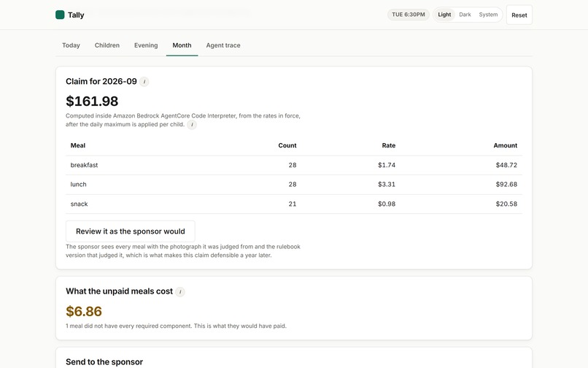Viewport: 588px width, 368px height.
Task: Click the TUE 6:30PM time badge
Action: click(408, 15)
